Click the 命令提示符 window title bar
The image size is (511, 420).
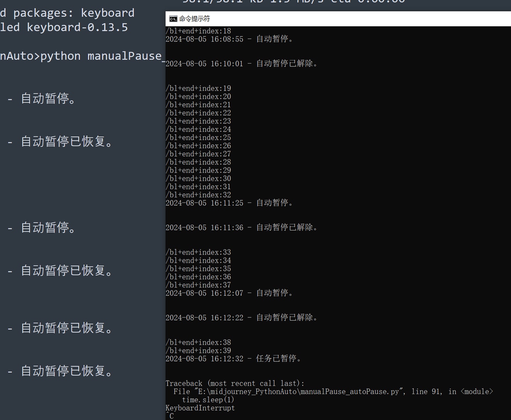click(x=319, y=19)
